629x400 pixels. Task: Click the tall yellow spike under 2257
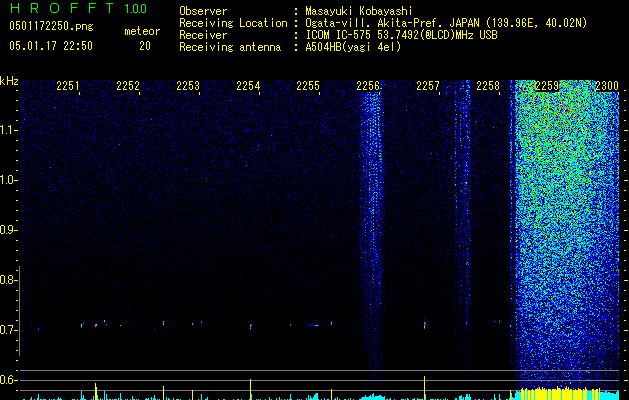[x=424, y=388]
